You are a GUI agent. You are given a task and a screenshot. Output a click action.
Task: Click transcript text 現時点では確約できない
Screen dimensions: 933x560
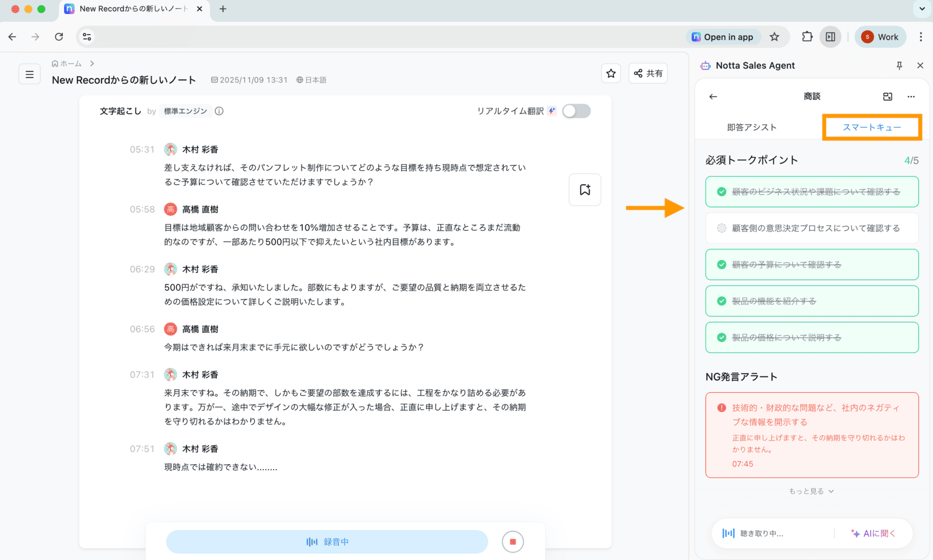(220, 467)
